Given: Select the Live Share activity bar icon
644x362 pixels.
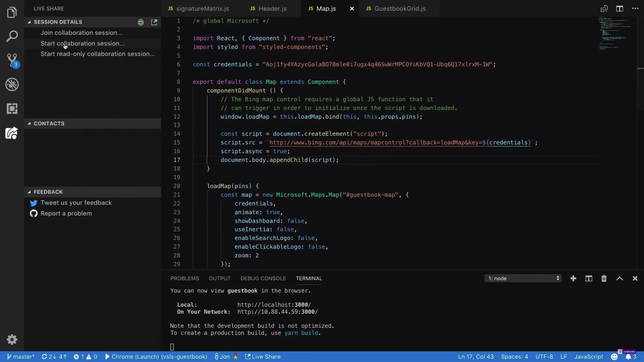Looking at the screenshot, I should click(12, 133).
